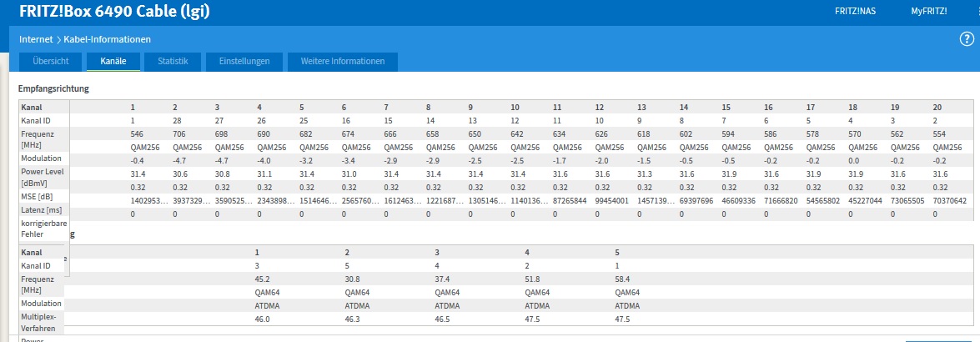The width and height of the screenshot is (980, 342).
Task: Click MSE value 30.6
Action: coord(179,174)
